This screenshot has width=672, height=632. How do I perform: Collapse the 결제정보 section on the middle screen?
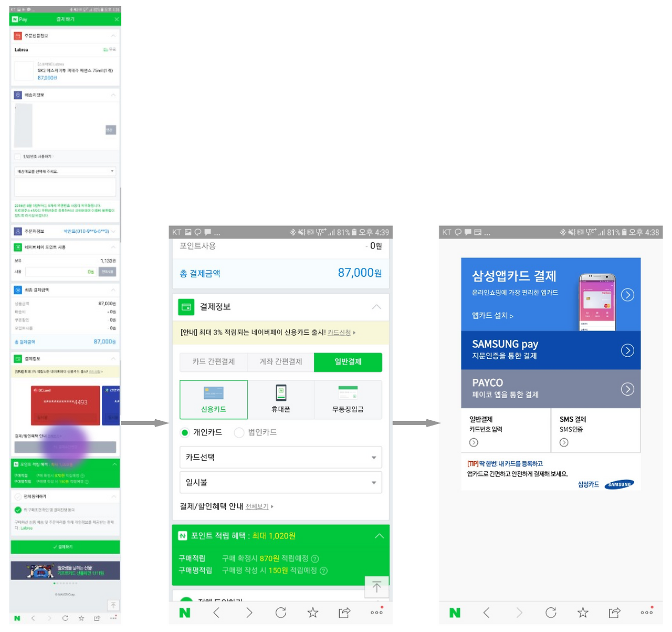point(376,307)
